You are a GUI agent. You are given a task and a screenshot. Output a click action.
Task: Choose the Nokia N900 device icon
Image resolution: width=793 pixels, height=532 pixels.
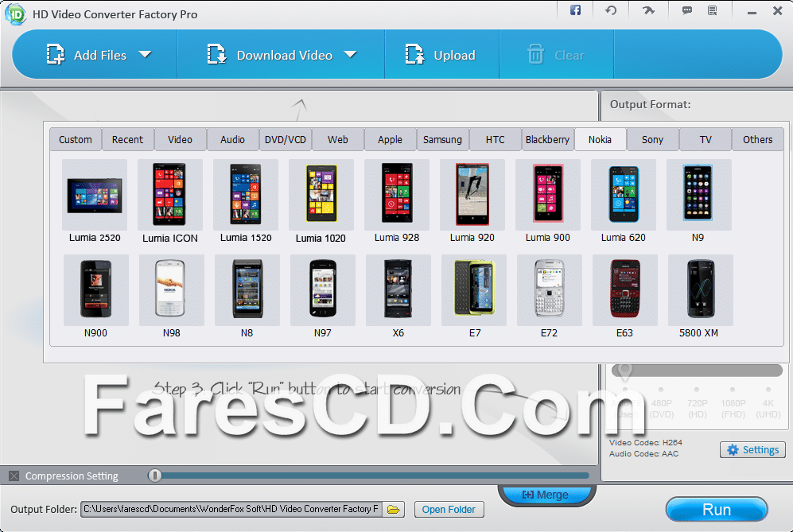pos(96,289)
